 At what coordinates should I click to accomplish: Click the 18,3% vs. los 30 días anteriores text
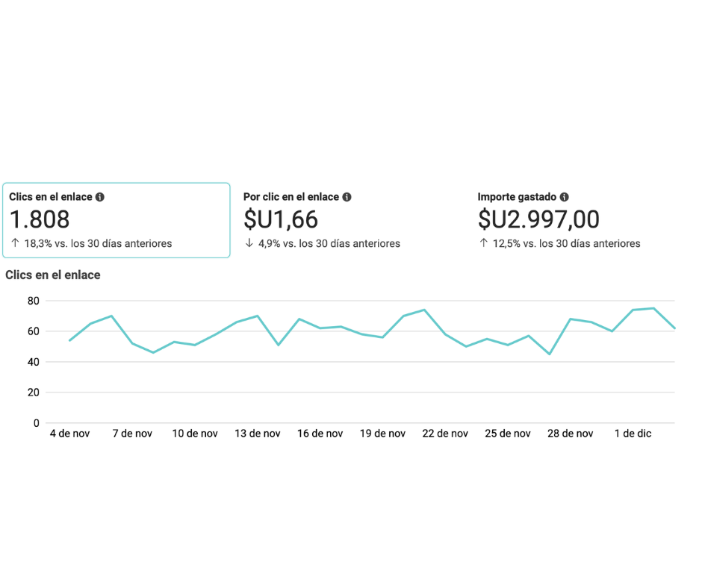98,243
